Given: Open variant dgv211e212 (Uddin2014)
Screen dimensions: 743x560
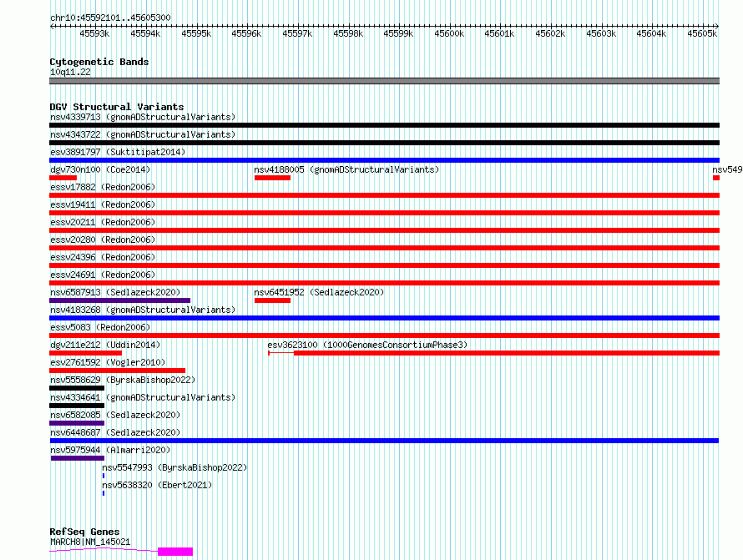Looking at the screenshot, I should [105, 345].
